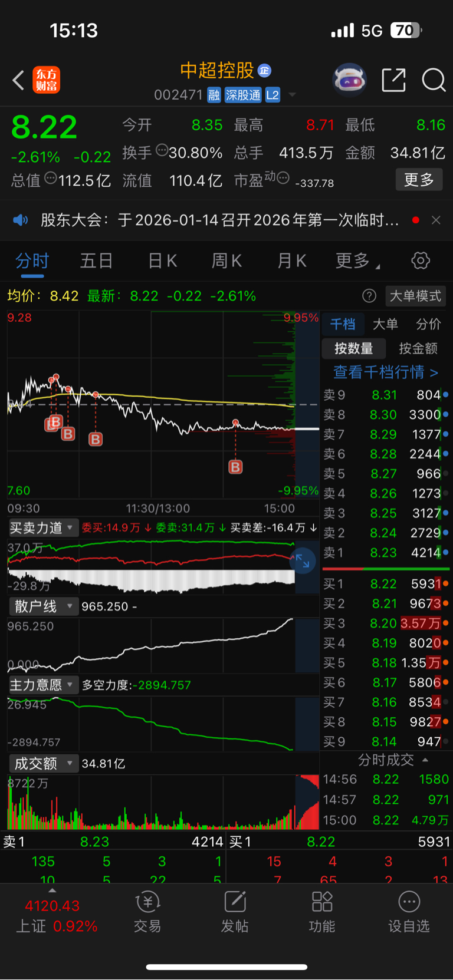The height and width of the screenshot is (980, 453).
Task: Tap the help question mark icon
Action: (x=369, y=296)
